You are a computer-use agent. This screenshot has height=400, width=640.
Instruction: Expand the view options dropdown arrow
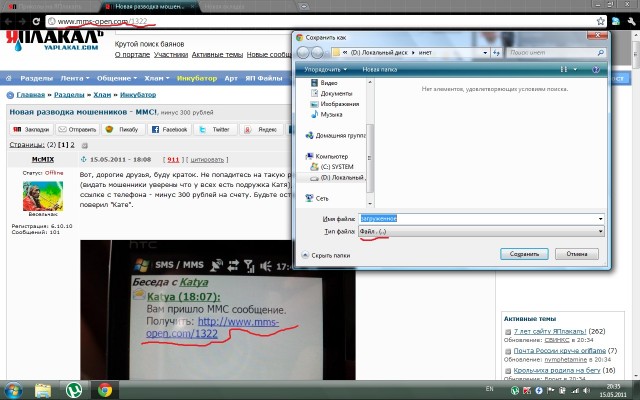tap(575, 69)
